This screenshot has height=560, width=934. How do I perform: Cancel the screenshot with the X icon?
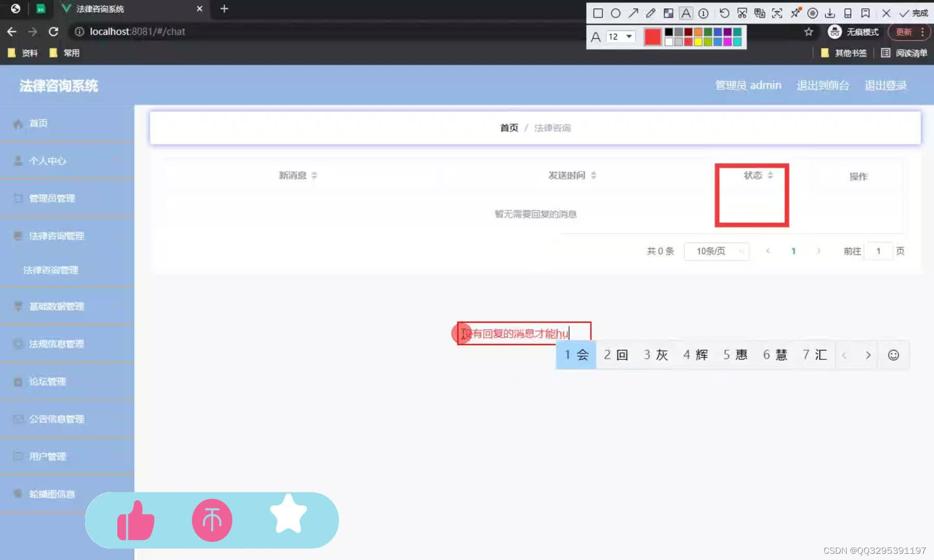point(886,13)
